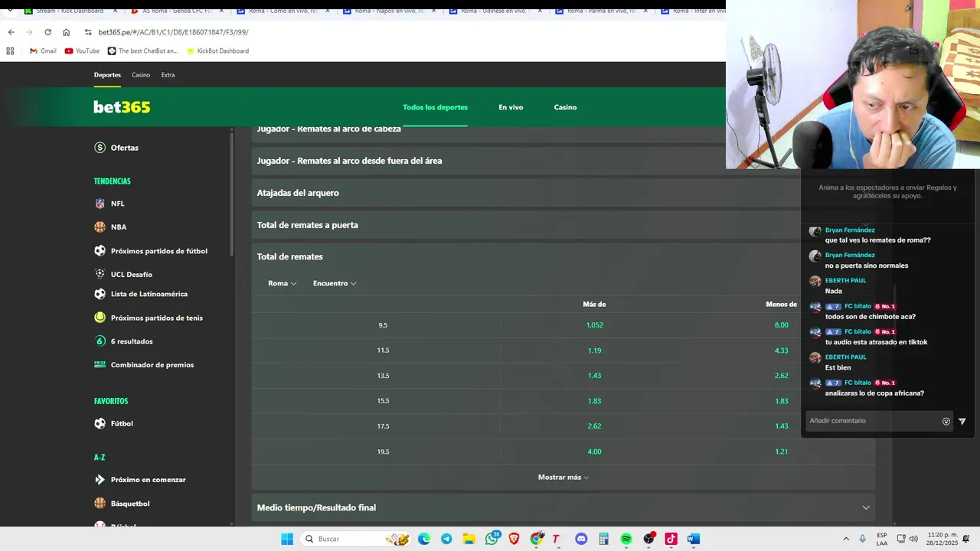The width and height of the screenshot is (980, 551).
Task: Open the browser apps grid
Action: point(10,51)
